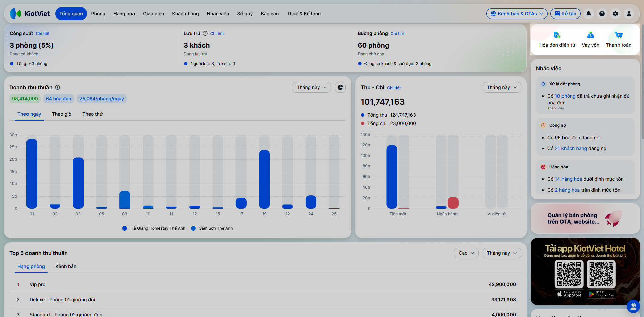Select the Kênh bán tab
This screenshot has width=644, height=317.
tap(66, 266)
